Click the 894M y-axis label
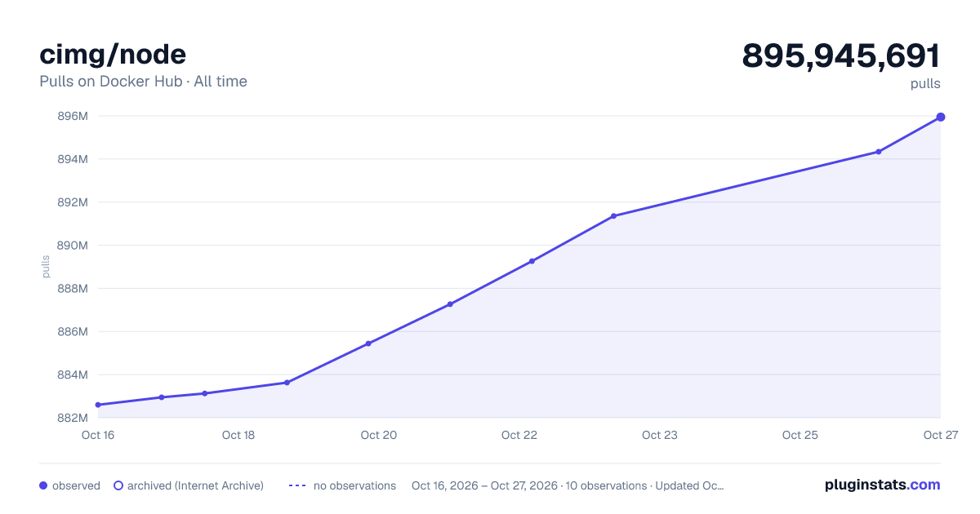The height and width of the screenshot is (514, 980). tap(73, 159)
